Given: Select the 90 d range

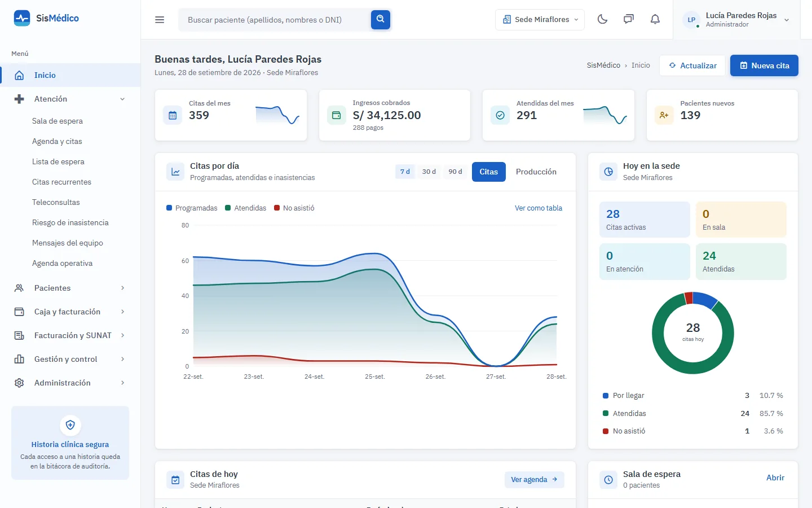Looking at the screenshot, I should click(x=455, y=172).
